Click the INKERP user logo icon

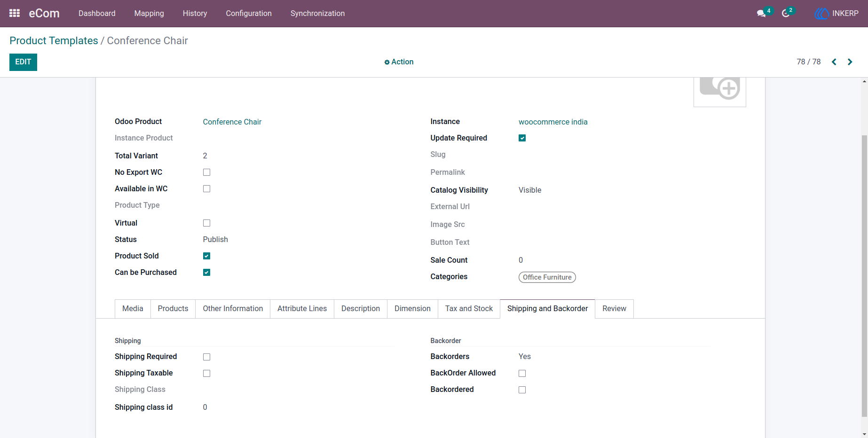click(821, 14)
